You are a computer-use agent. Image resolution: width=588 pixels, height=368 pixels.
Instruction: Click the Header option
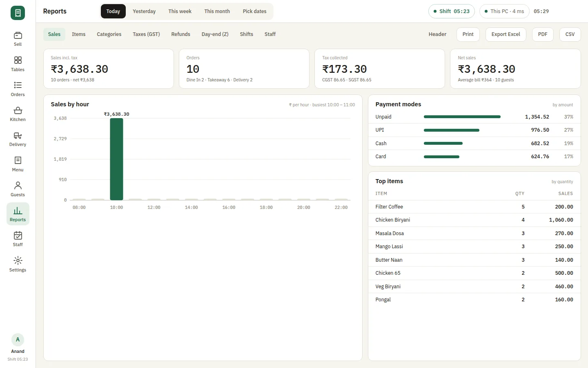[x=437, y=34]
